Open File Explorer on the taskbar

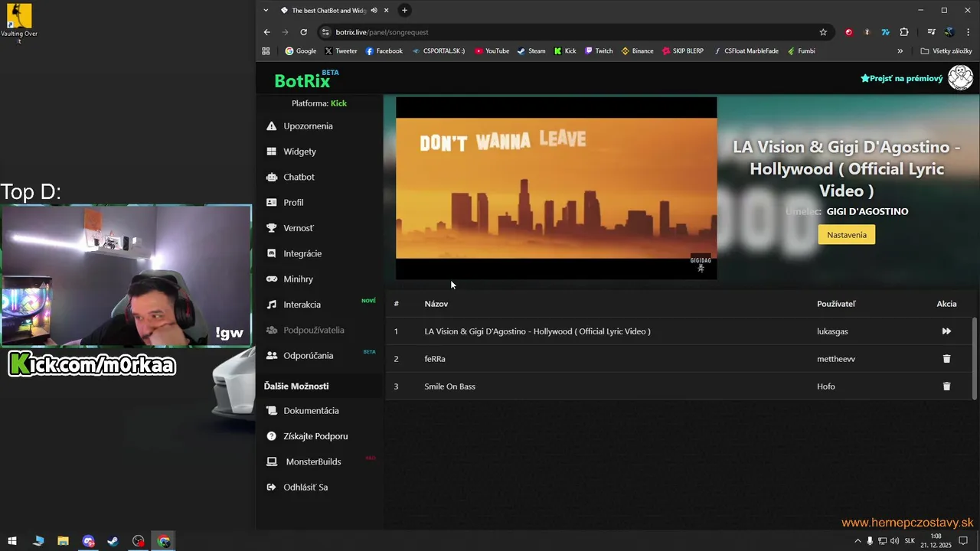[63, 541]
